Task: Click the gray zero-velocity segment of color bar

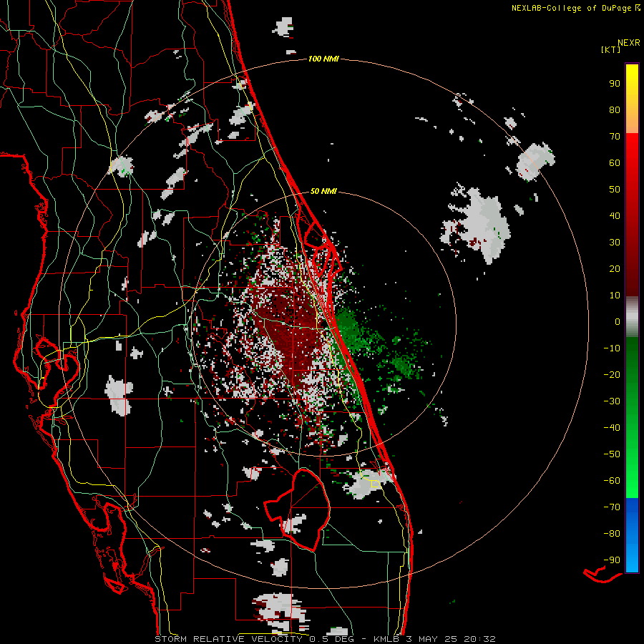Action: pyautogui.click(x=632, y=317)
